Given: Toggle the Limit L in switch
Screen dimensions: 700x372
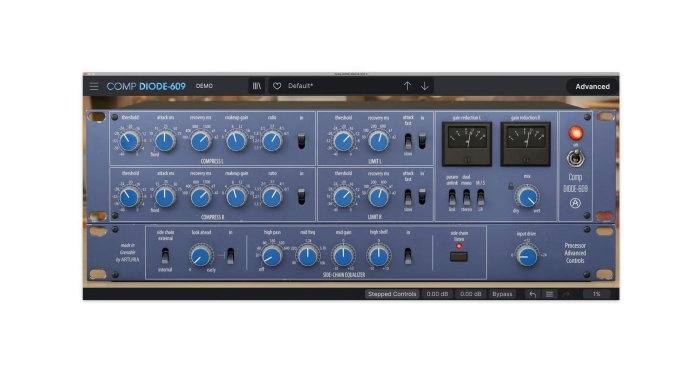Looking at the screenshot, I should [x=422, y=141].
